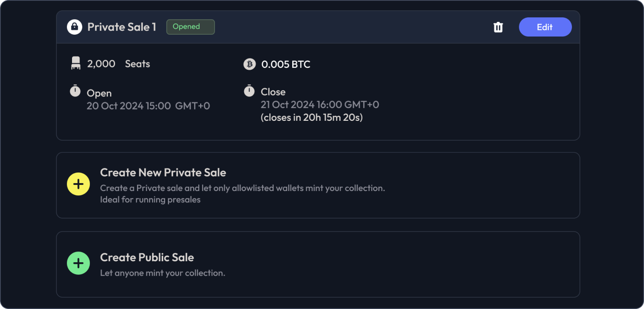Click the trash delete icon
Image resolution: width=644 pixels, height=309 pixels.
tap(498, 27)
